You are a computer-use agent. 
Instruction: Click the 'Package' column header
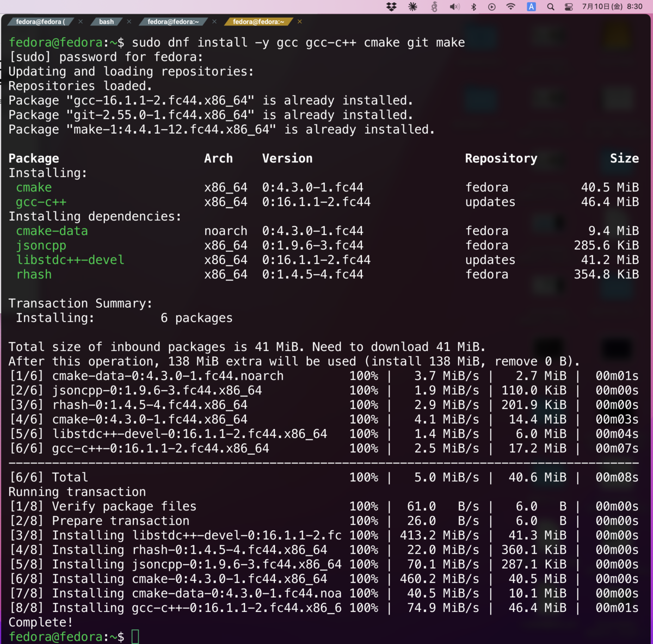pyautogui.click(x=34, y=158)
